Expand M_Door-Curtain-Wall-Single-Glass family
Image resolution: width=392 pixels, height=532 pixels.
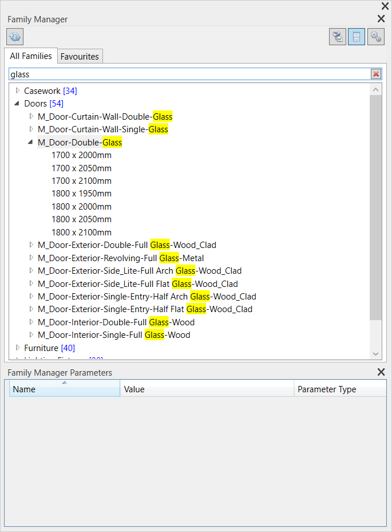[31, 129]
